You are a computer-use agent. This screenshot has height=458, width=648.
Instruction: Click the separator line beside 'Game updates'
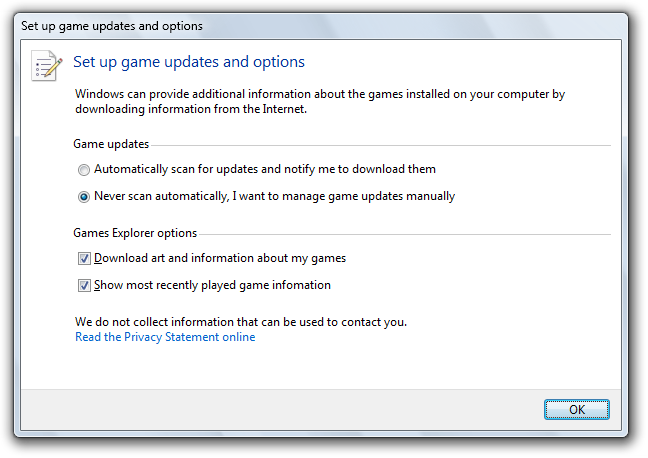click(380, 146)
